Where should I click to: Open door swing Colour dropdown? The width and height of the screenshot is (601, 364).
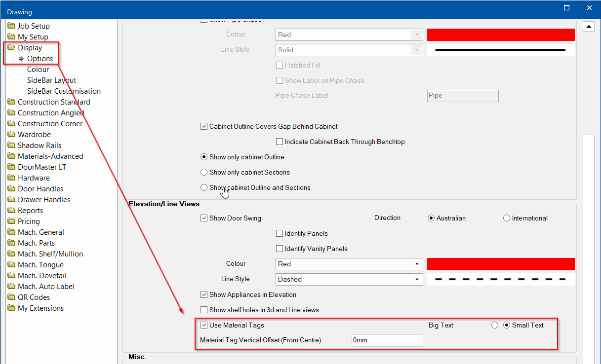(349, 264)
